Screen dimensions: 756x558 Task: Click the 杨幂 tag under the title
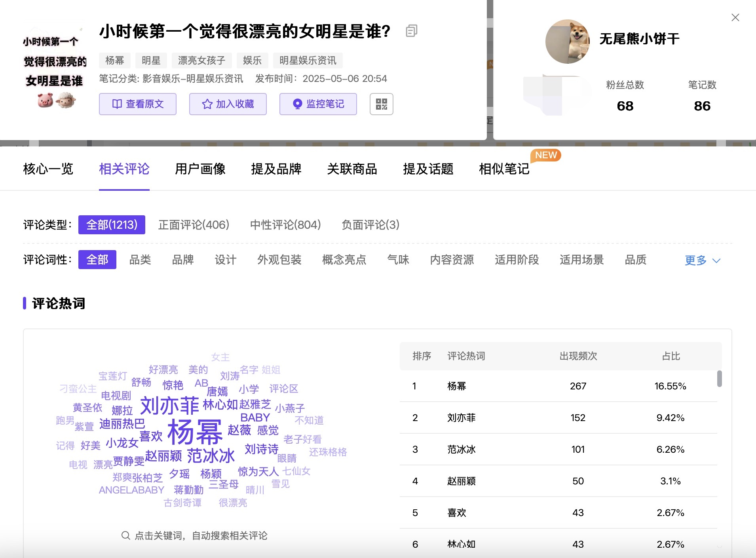tap(115, 61)
